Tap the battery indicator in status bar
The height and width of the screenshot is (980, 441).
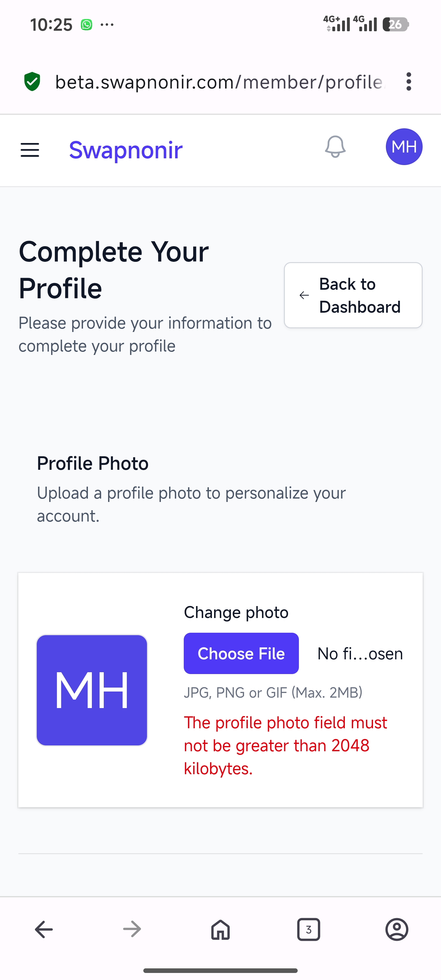pos(395,25)
